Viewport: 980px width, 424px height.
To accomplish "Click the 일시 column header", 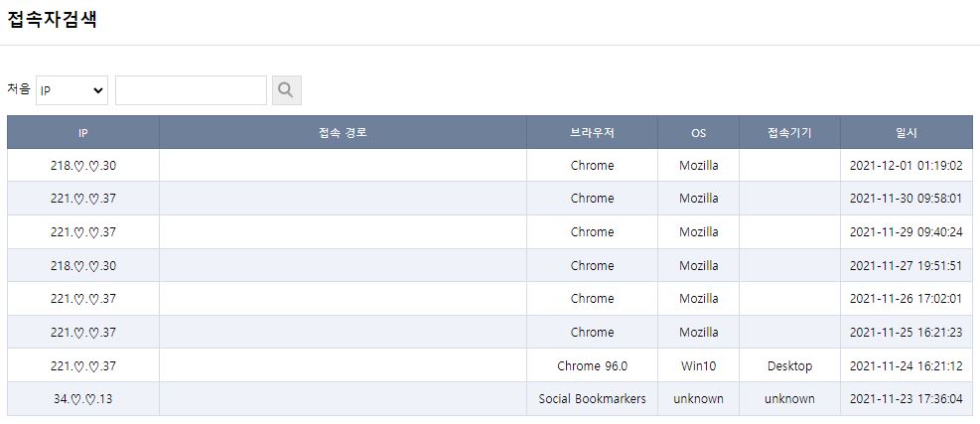I will [907, 133].
